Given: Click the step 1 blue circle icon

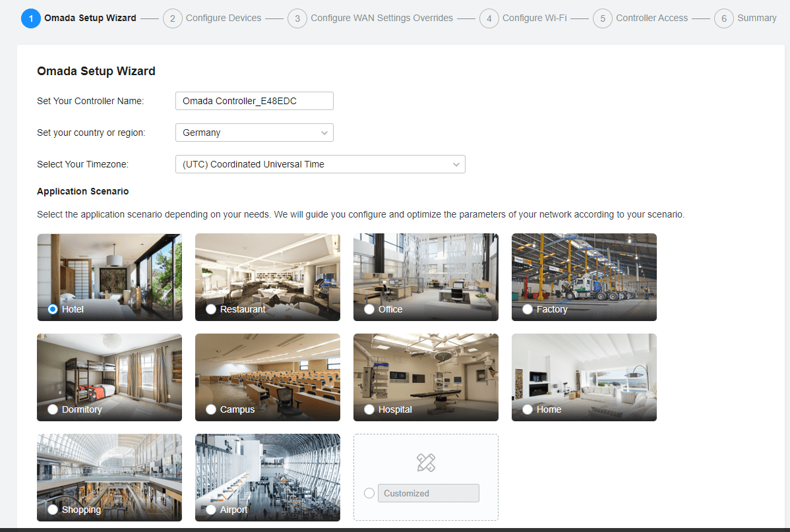Looking at the screenshot, I should pyautogui.click(x=31, y=18).
